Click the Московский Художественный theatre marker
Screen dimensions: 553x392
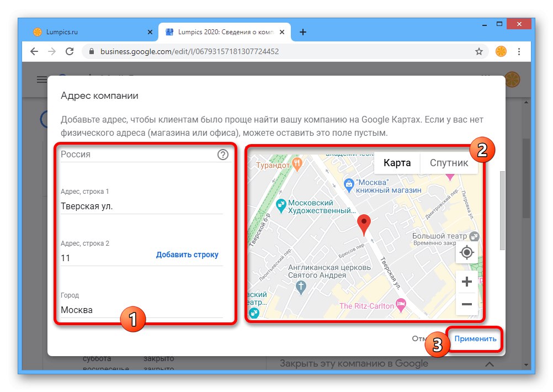click(x=281, y=206)
